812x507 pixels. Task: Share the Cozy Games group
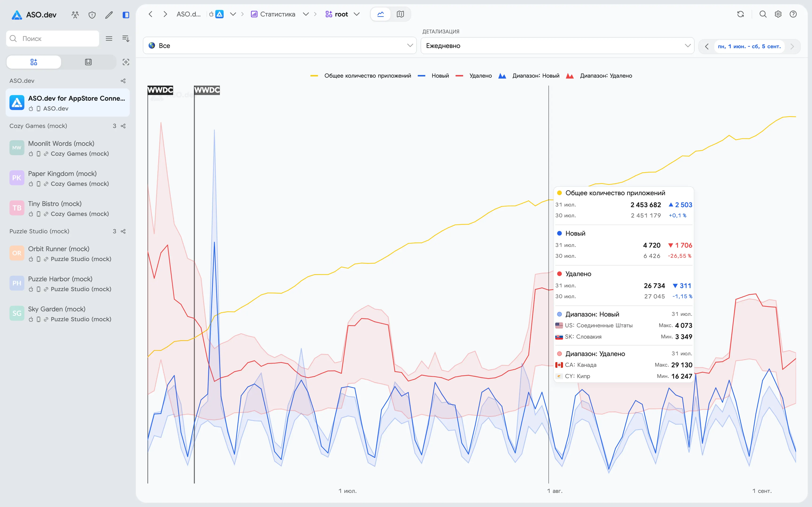pyautogui.click(x=123, y=126)
